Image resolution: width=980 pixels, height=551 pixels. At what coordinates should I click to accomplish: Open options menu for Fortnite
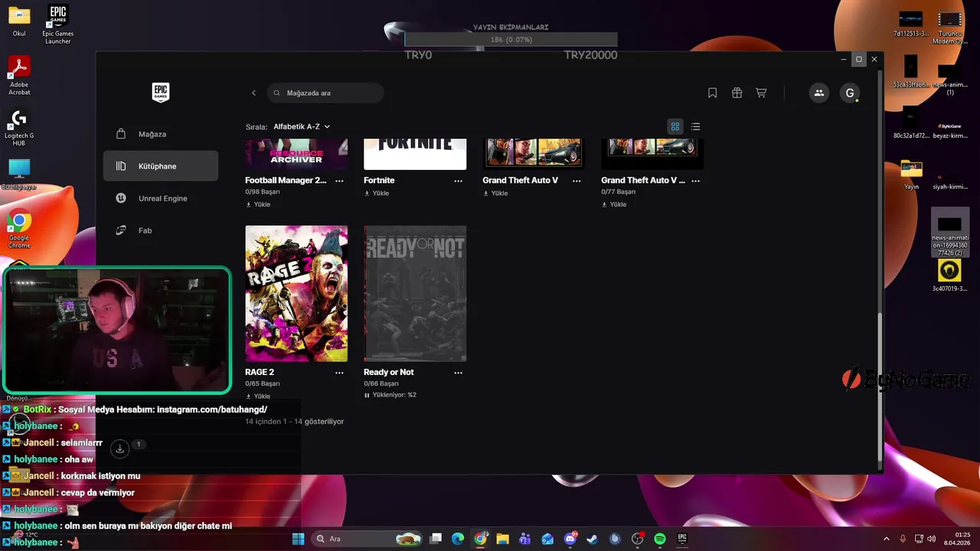coord(458,181)
